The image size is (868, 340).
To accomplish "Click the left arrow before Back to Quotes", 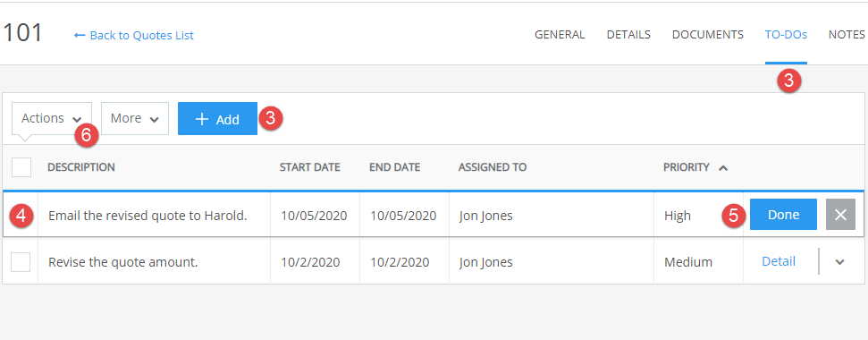I will [x=80, y=36].
